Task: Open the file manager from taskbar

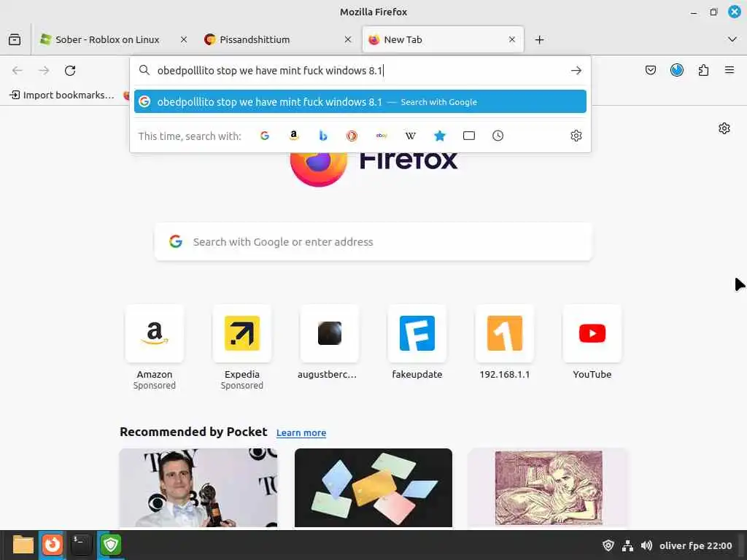Action: point(23,545)
